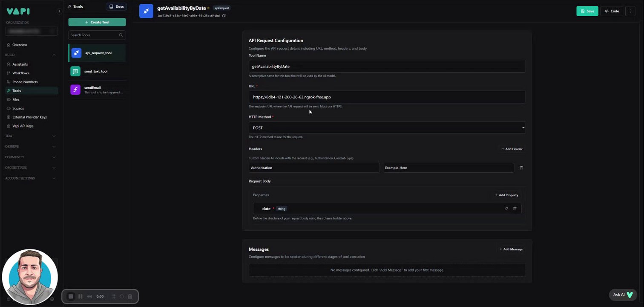The height and width of the screenshot is (307, 644).
Task: Go to Phone Numbers page
Action: click(25, 82)
